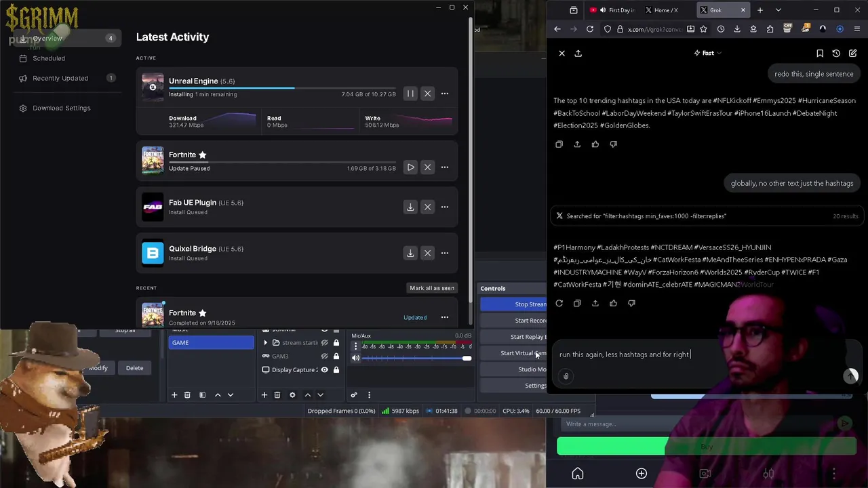
Task: Open options for completed Fortnite entry
Action: 445,317
